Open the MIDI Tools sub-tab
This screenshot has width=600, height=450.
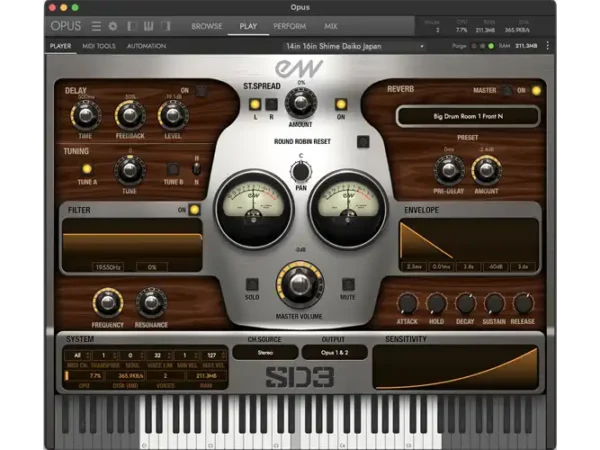point(99,46)
